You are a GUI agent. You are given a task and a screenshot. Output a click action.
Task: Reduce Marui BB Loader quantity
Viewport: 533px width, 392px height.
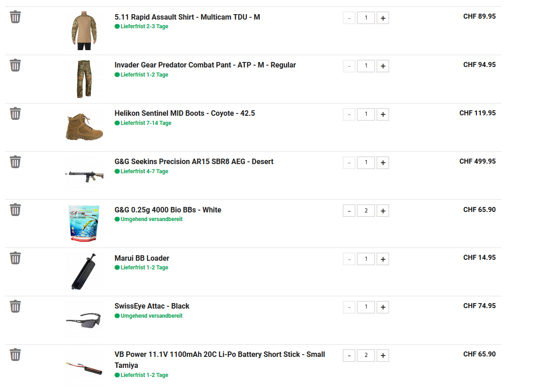coord(349,259)
